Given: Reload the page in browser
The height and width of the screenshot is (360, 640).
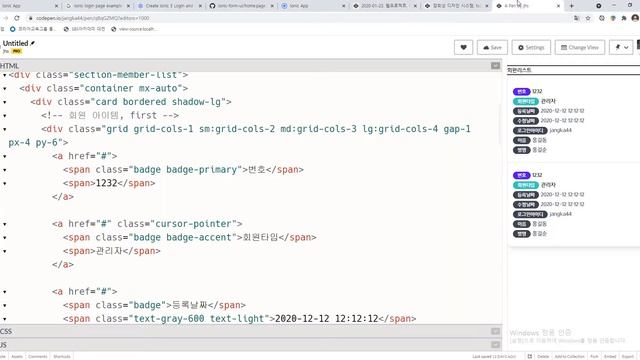Looking at the screenshot, I should tap(17, 18).
